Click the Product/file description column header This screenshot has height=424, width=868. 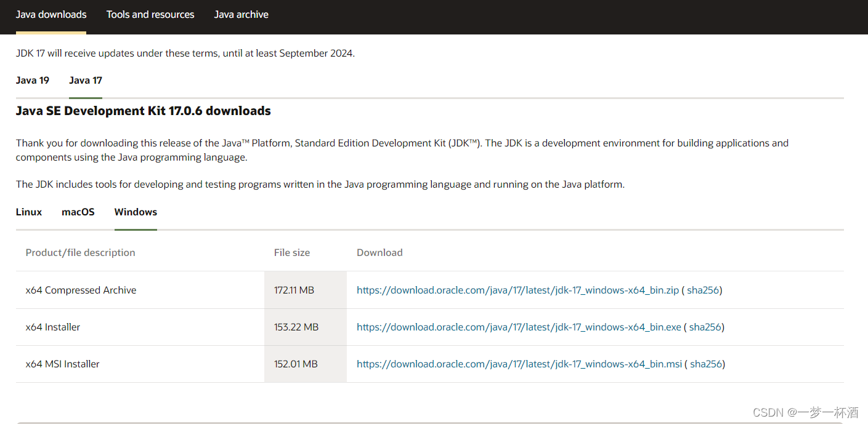[x=80, y=253]
